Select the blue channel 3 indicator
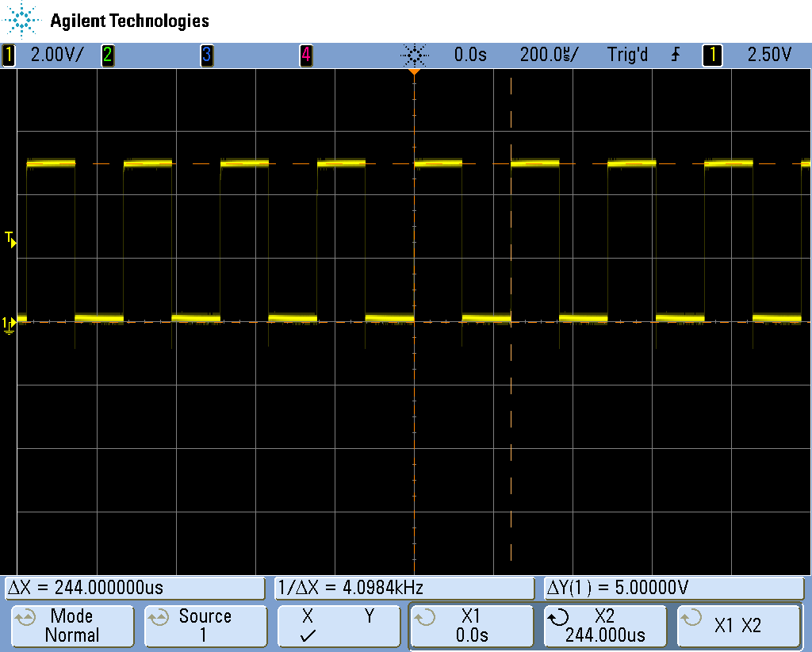Viewport: 812px width, 652px height. (x=206, y=55)
